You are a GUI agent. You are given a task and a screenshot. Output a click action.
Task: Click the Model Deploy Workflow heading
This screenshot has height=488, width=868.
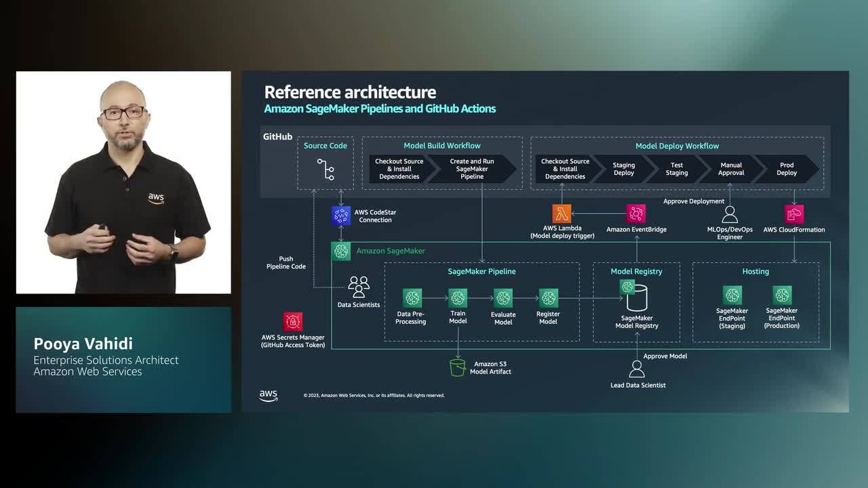click(x=677, y=146)
